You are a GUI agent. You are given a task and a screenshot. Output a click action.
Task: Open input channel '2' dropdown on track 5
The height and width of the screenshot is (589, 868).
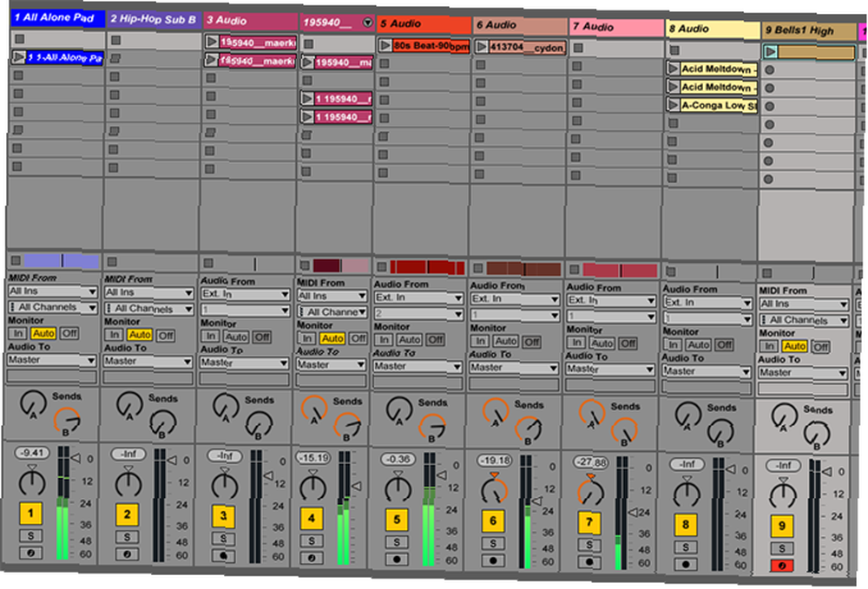click(418, 313)
